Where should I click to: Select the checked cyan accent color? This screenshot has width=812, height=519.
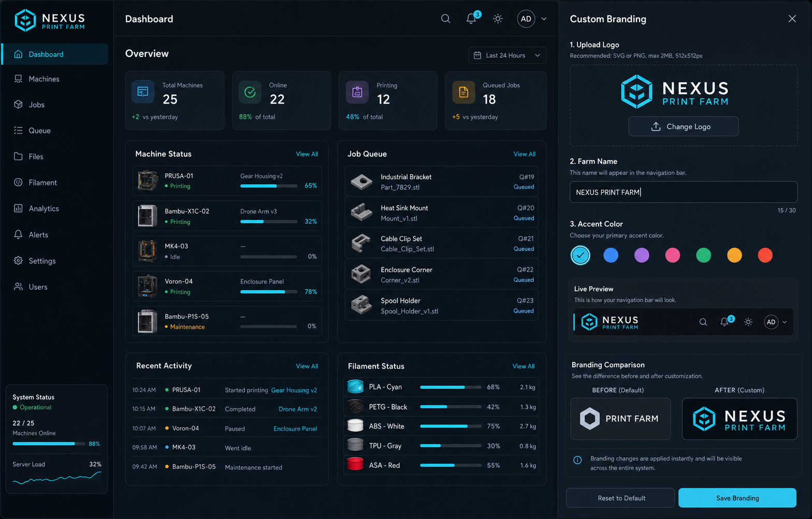580,255
